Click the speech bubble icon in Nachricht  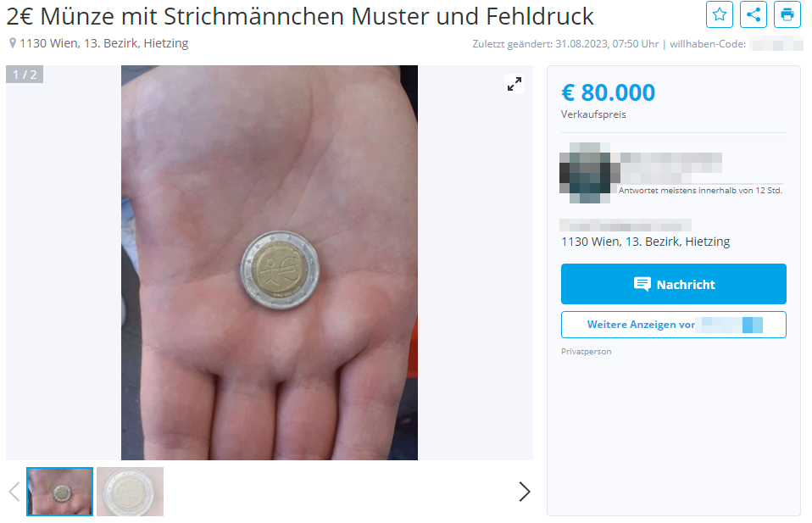[x=642, y=284]
